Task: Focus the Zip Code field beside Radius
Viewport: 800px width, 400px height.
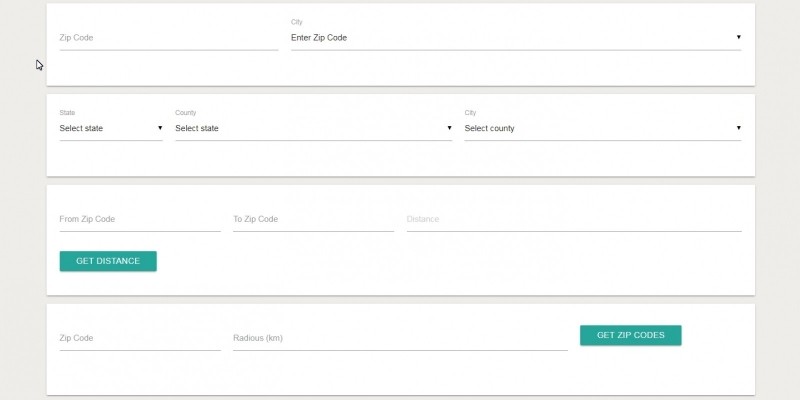Action: click(x=140, y=338)
